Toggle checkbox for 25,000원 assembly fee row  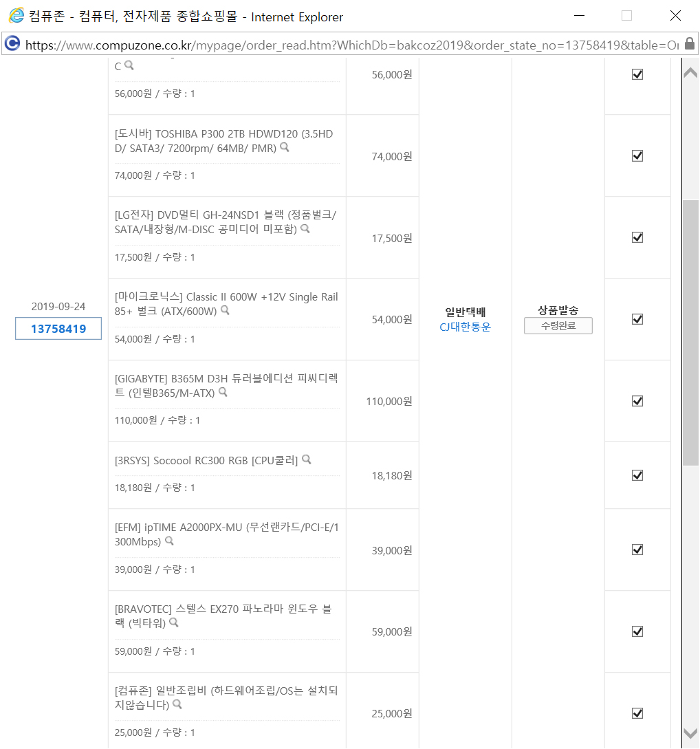pos(637,713)
